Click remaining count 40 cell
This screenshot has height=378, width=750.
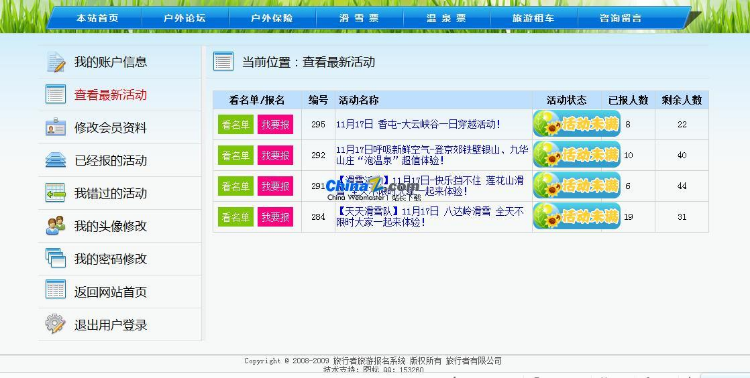[x=682, y=155]
